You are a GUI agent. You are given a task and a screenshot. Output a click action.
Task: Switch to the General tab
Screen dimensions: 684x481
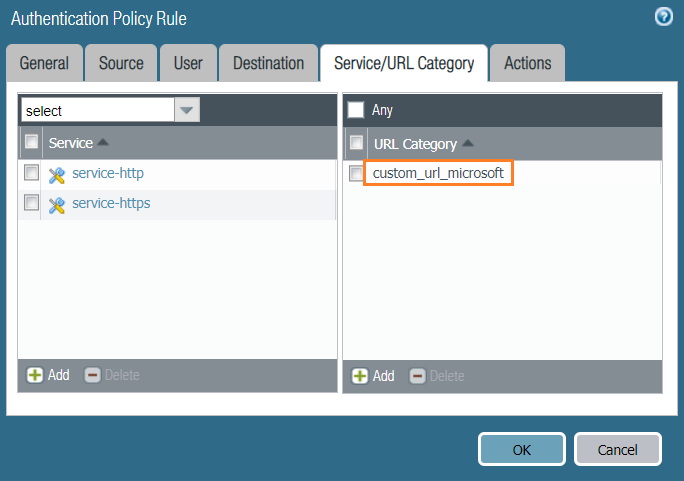pos(44,63)
